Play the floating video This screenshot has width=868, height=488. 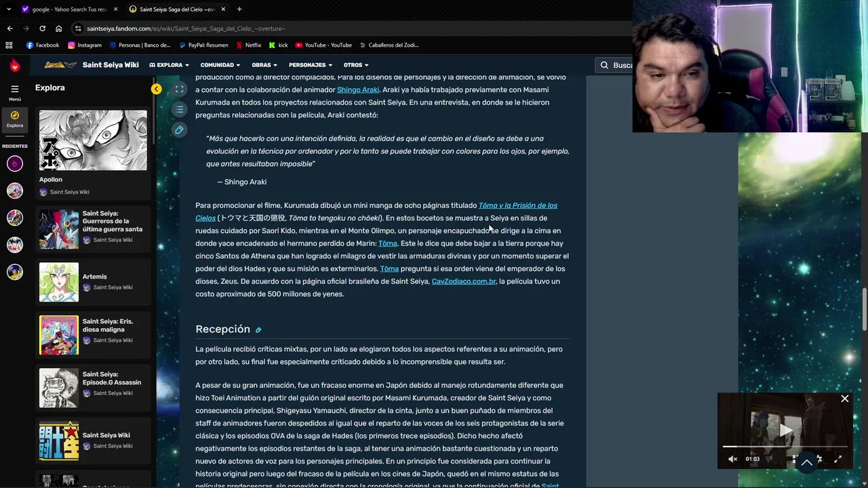pyautogui.click(x=786, y=430)
